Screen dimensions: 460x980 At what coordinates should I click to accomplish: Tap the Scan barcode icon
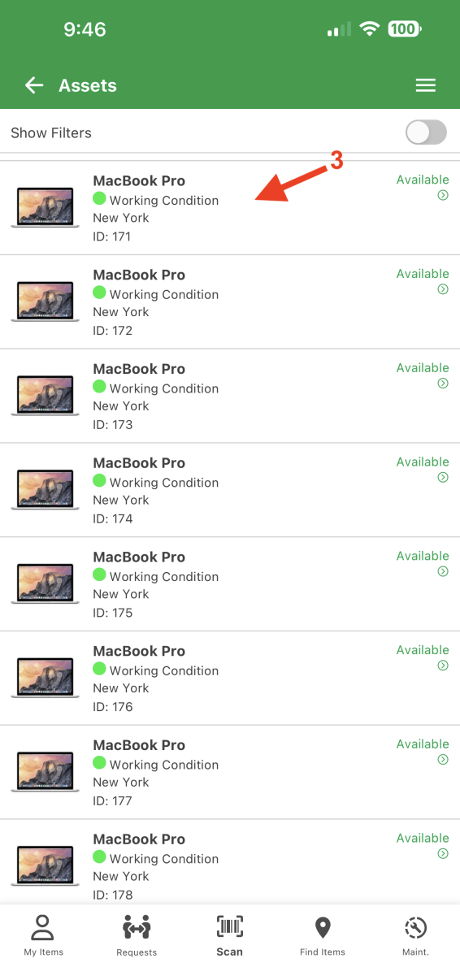tap(230, 926)
